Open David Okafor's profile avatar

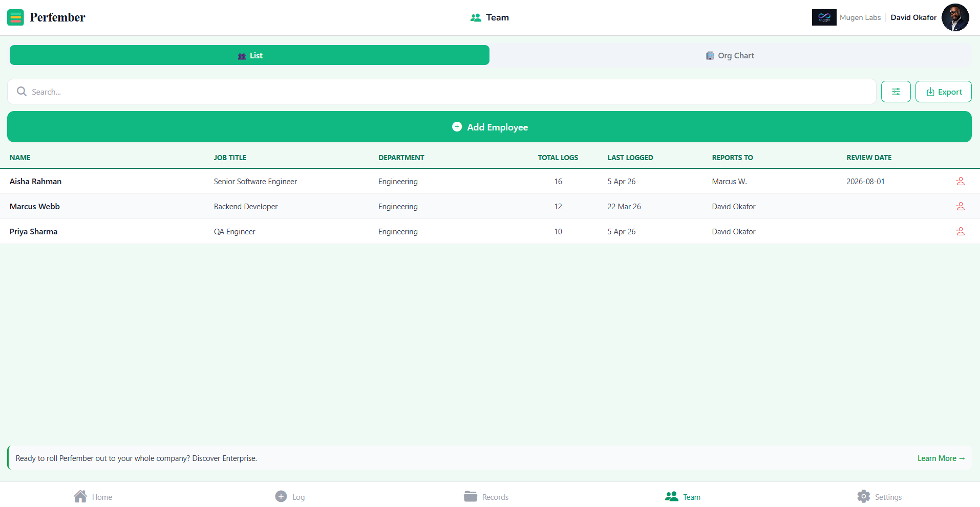(955, 17)
